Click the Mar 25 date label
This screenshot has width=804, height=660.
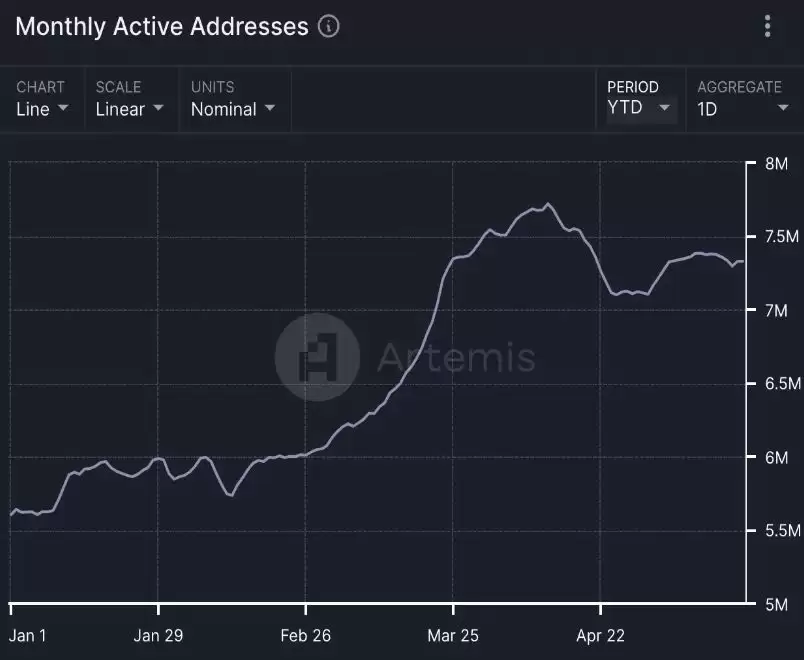454,635
